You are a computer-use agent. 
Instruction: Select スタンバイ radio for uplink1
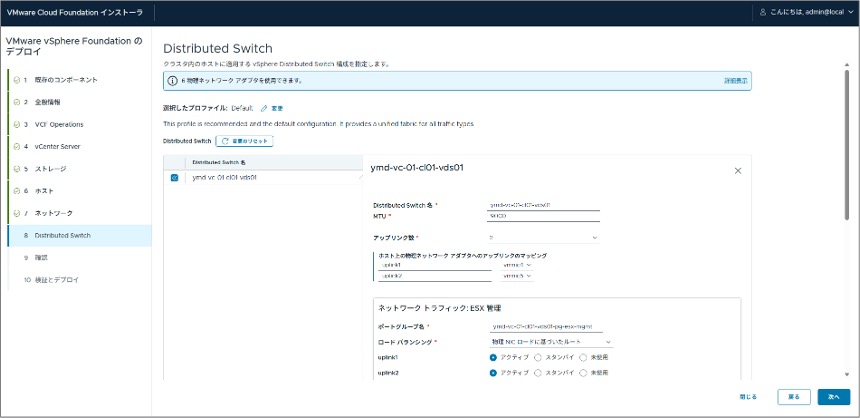(538, 357)
